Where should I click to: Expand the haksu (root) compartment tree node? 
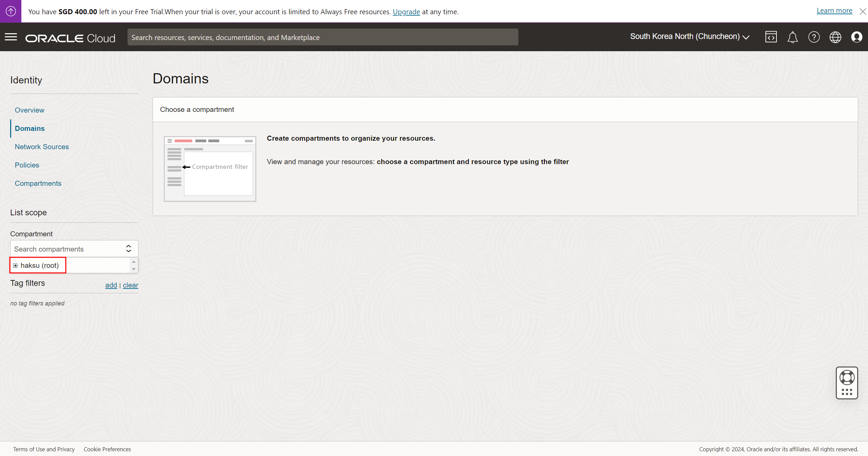coord(15,265)
